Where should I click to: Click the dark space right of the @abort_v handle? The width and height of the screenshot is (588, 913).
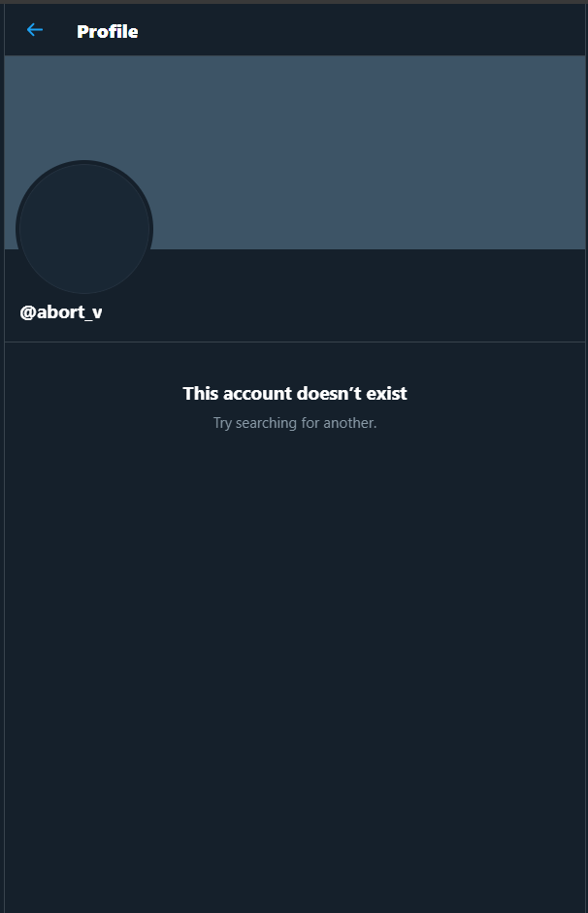(343, 312)
